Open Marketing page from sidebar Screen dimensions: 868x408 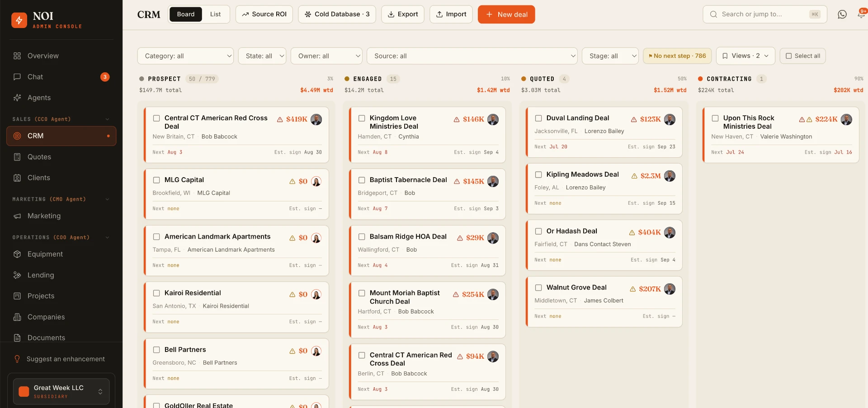(x=61, y=216)
